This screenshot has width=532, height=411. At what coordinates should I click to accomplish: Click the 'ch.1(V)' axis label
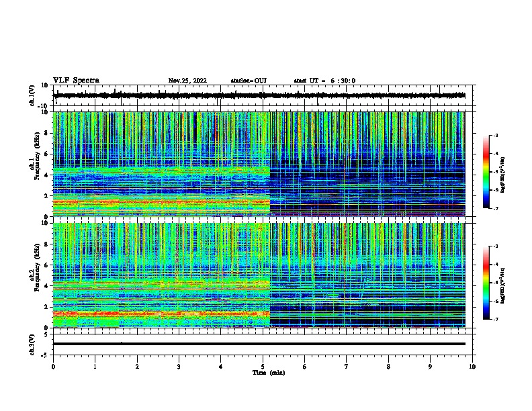32,95
